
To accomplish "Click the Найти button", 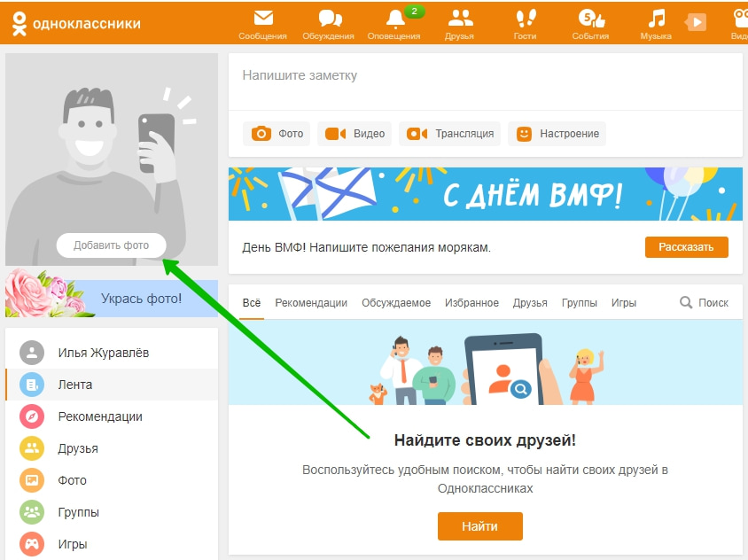I will [x=480, y=526].
